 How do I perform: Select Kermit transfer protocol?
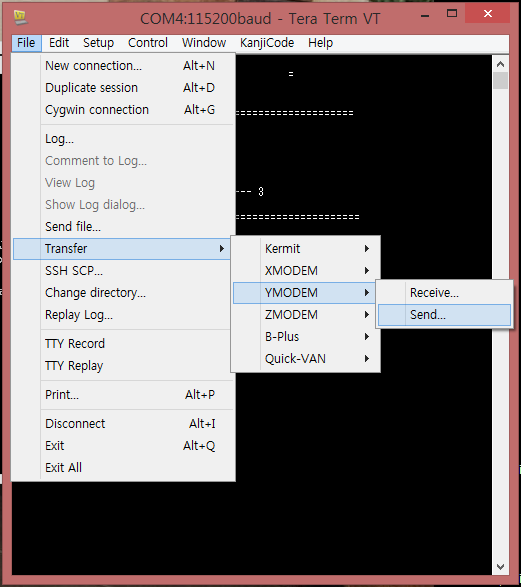coord(305,249)
